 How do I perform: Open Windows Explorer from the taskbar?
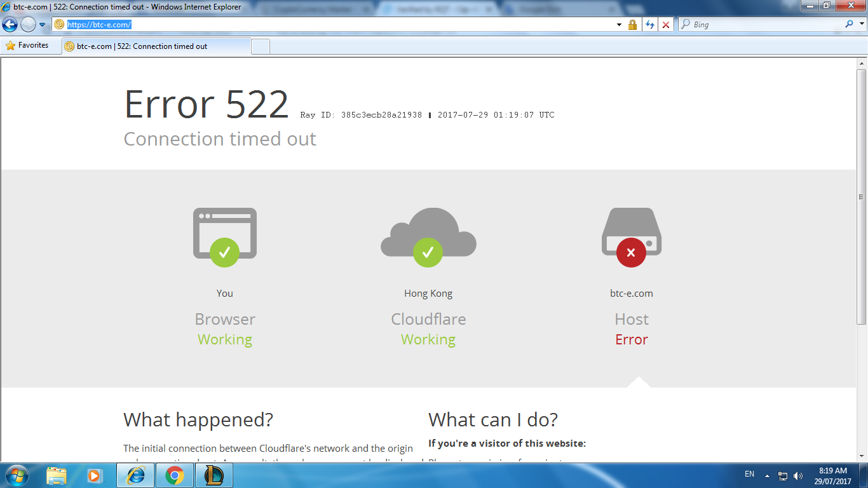click(x=57, y=475)
